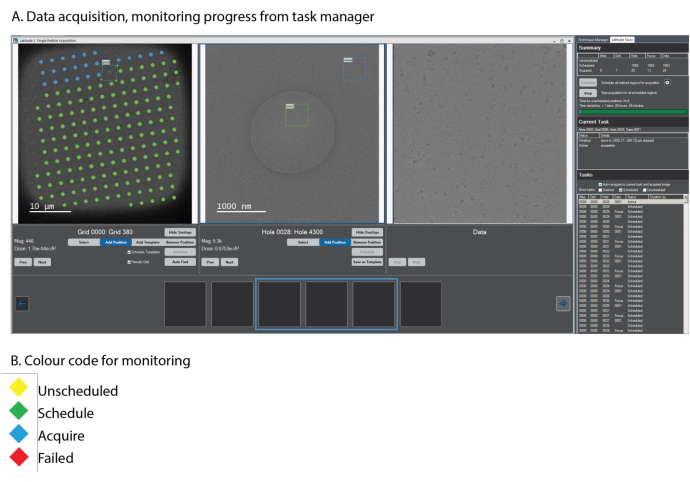Click the blue focus box in the hole image
Image resolution: width=690 pixels, height=482 pixels.
[354, 66]
